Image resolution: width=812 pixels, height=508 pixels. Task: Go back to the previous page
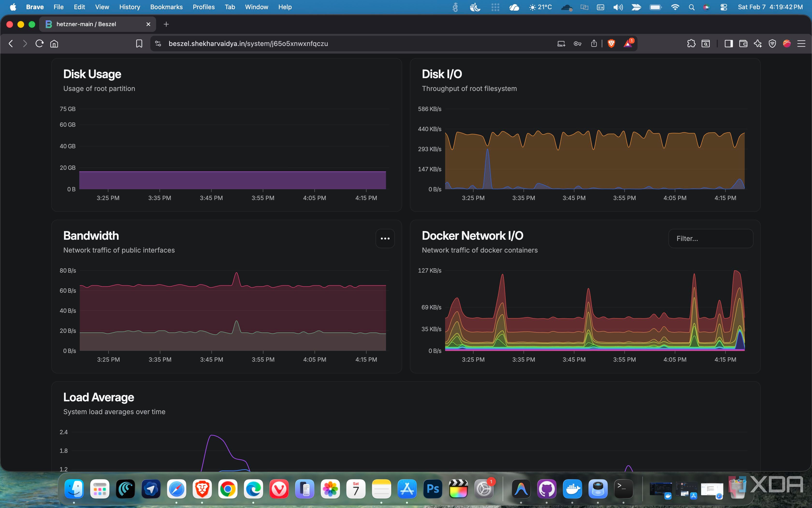11,44
